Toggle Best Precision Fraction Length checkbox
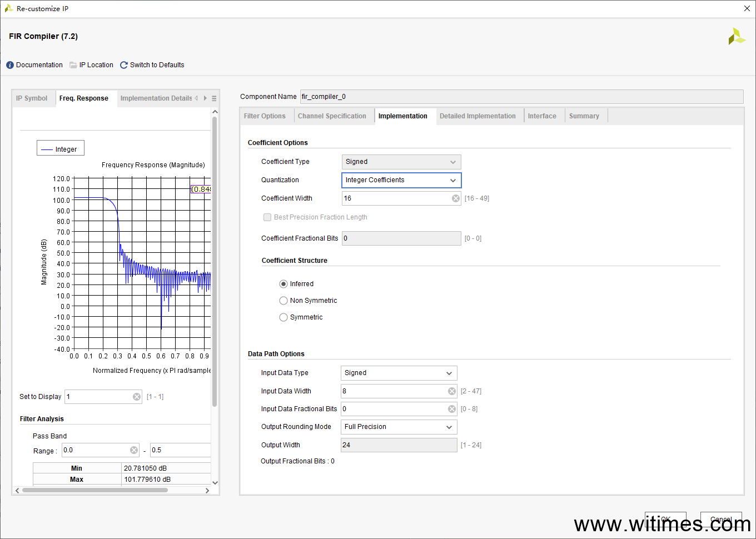Viewport: 756px width, 539px height. pos(267,217)
